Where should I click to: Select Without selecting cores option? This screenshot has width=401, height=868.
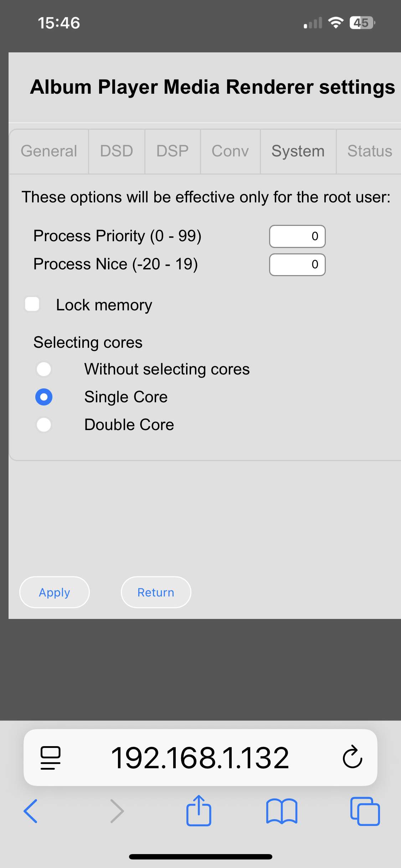(44, 369)
